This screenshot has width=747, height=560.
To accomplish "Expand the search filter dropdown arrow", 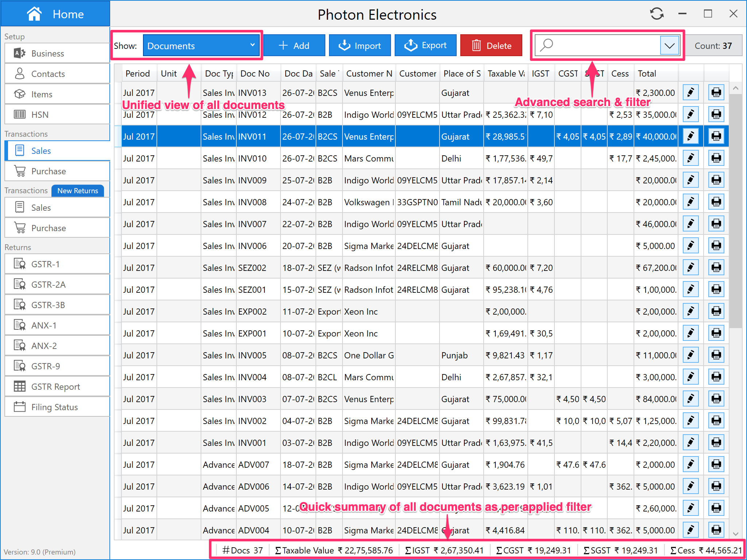I will 669,46.
